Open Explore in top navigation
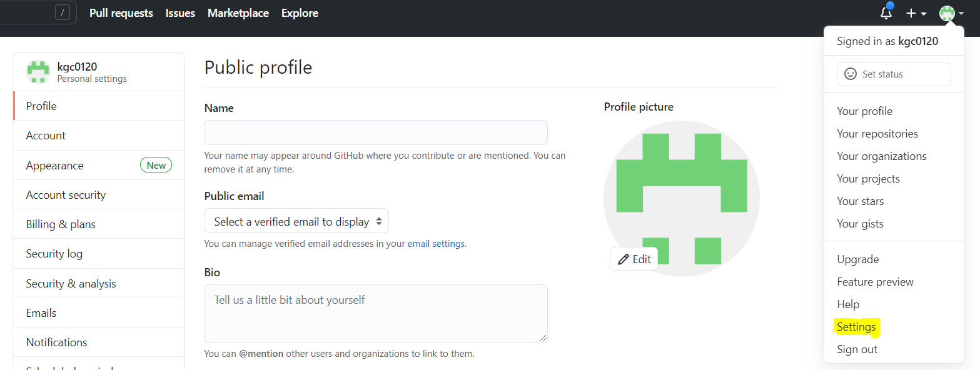Image resolution: width=980 pixels, height=370 pixels. [x=300, y=13]
